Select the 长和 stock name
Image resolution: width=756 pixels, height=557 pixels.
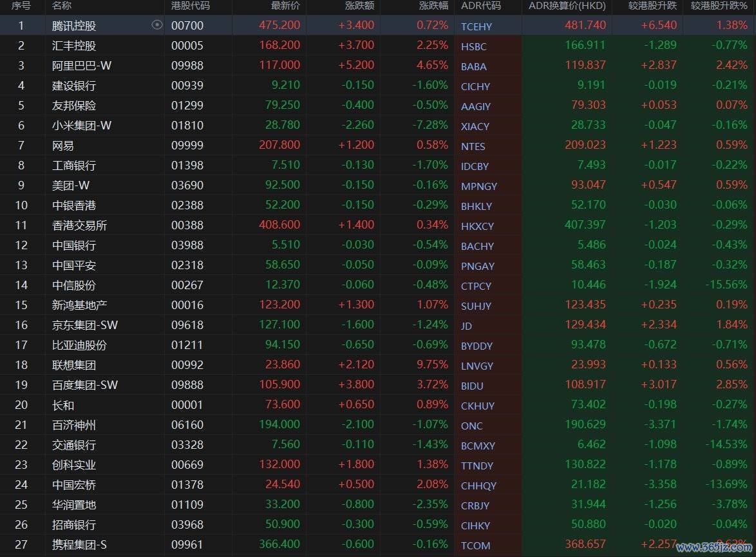point(62,405)
